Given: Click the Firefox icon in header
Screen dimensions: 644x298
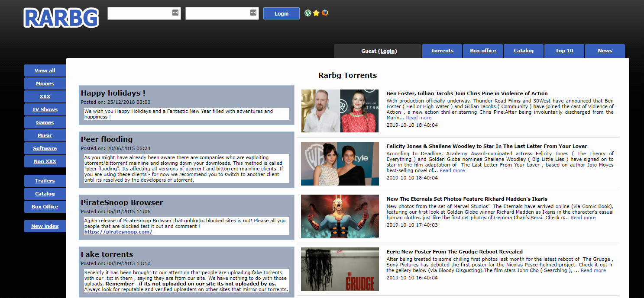Looking at the screenshot, I should (325, 13).
